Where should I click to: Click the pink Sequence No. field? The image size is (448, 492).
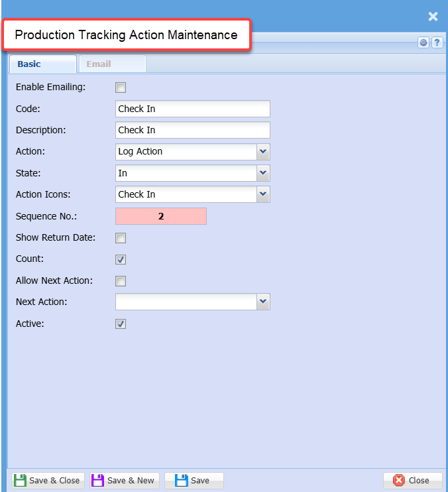[161, 216]
